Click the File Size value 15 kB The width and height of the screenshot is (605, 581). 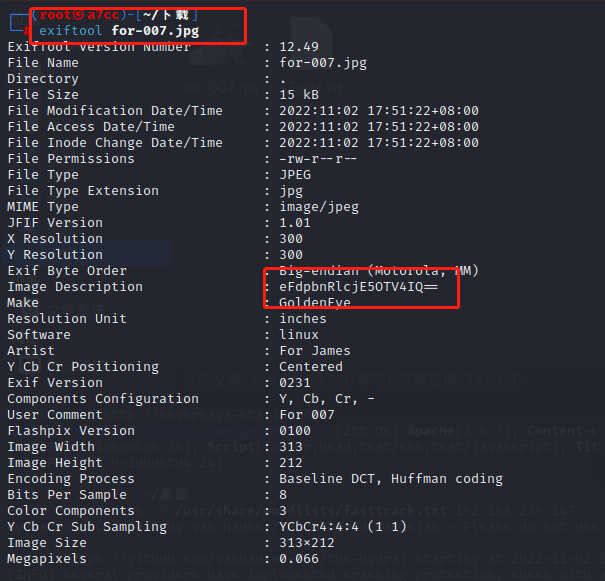pyautogui.click(x=299, y=95)
